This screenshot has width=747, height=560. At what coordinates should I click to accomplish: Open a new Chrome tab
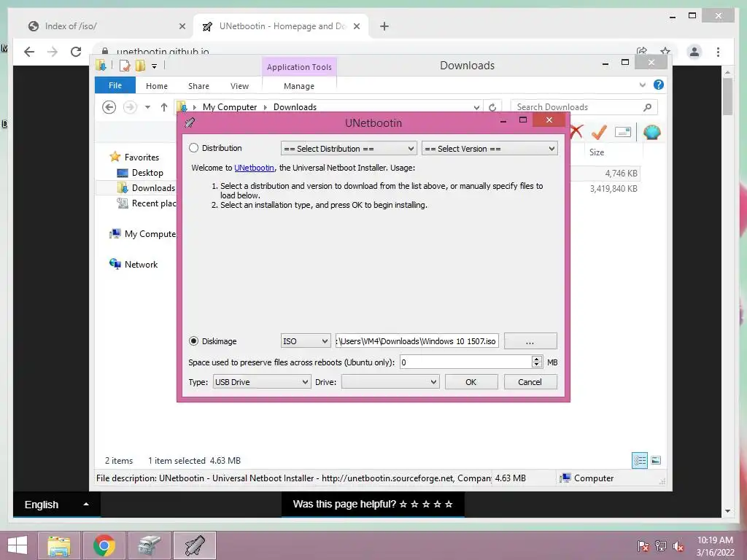click(384, 27)
